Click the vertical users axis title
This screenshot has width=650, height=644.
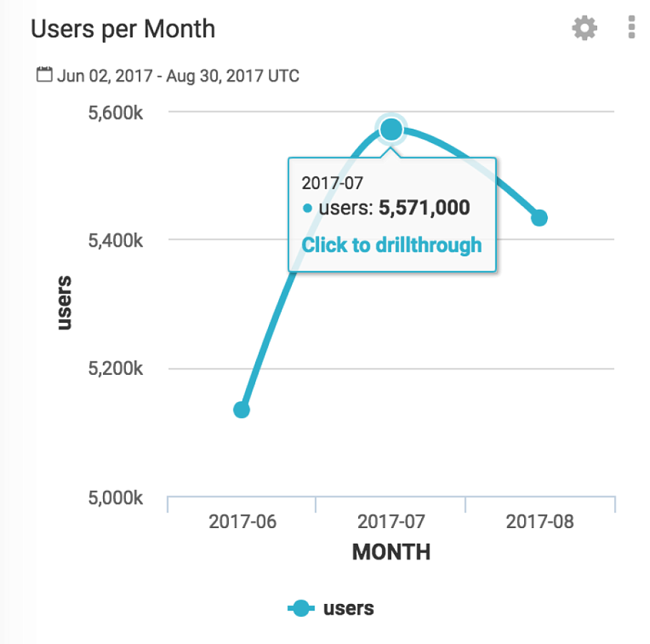(x=64, y=303)
